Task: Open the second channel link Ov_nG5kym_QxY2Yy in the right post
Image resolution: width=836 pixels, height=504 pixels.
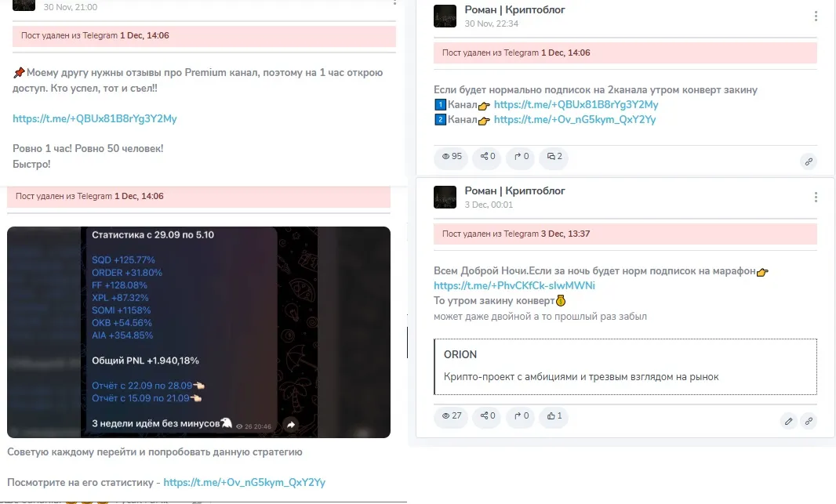Action: pyautogui.click(x=575, y=120)
